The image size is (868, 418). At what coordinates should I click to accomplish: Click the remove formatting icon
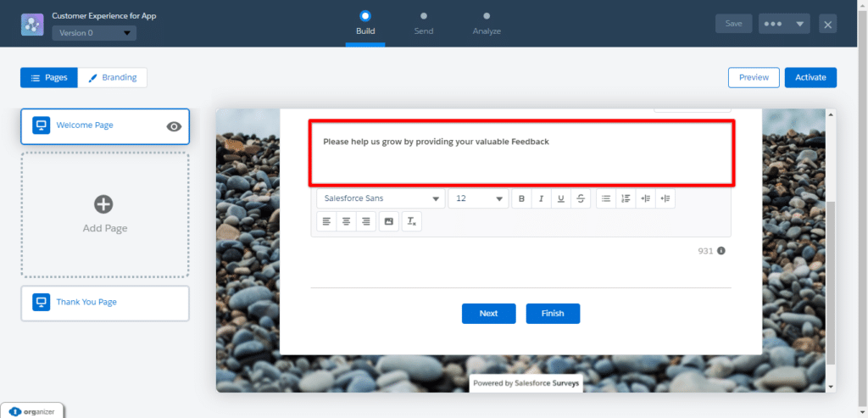[x=411, y=221]
